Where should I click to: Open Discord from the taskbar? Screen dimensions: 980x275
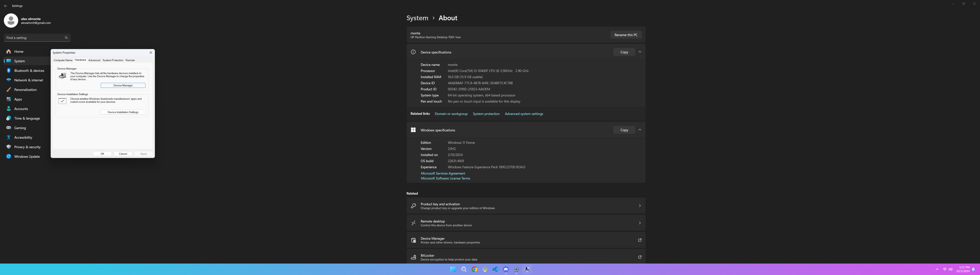pos(506,269)
